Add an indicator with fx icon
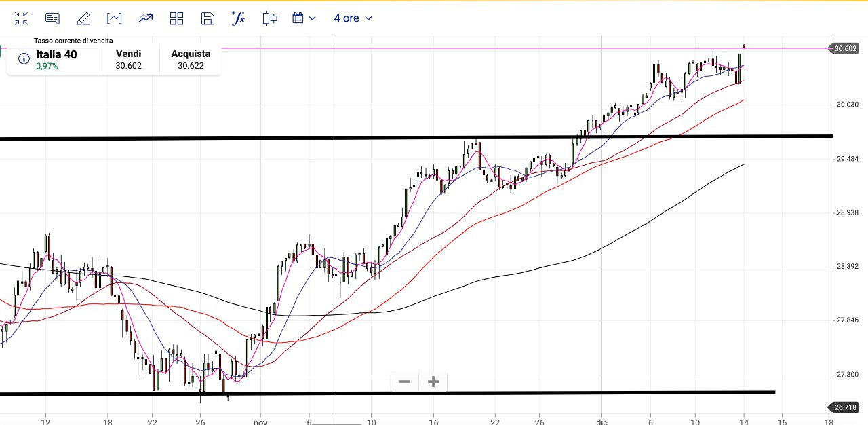This screenshot has height=425, width=868. 238,18
